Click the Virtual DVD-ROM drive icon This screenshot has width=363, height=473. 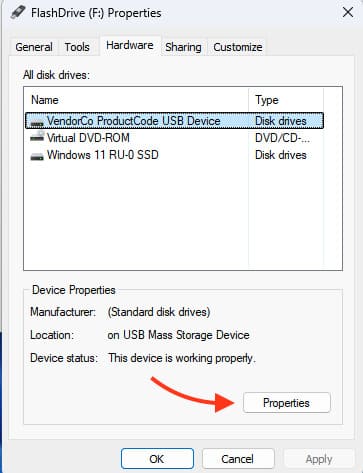(x=37, y=137)
